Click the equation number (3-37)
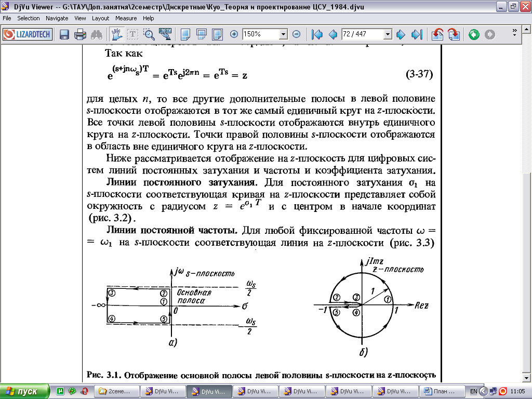Screen dimensions: 532x399 coord(419,74)
